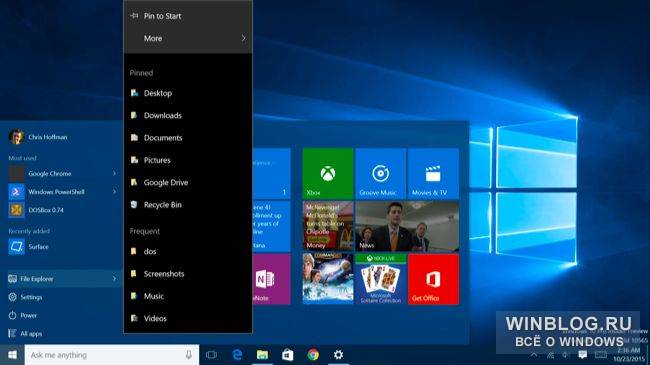Open frequent dos folder
The image size is (650, 365).
click(x=188, y=251)
